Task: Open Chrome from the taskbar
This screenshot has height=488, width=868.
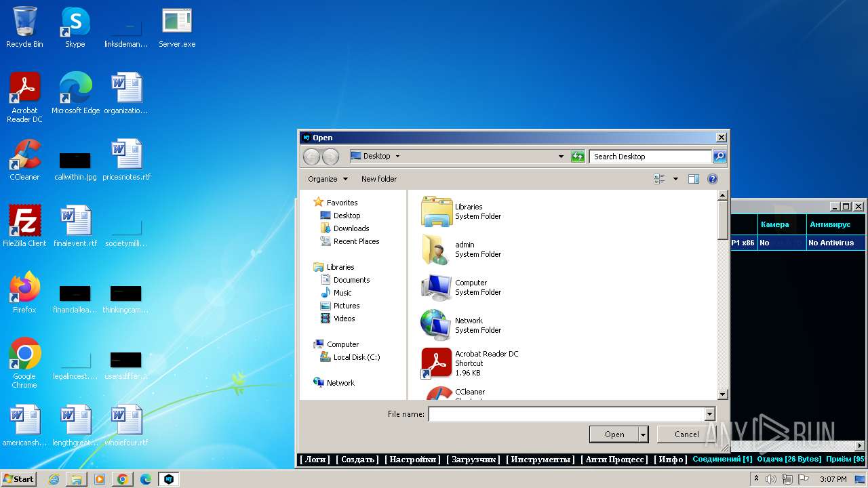Action: [x=123, y=479]
